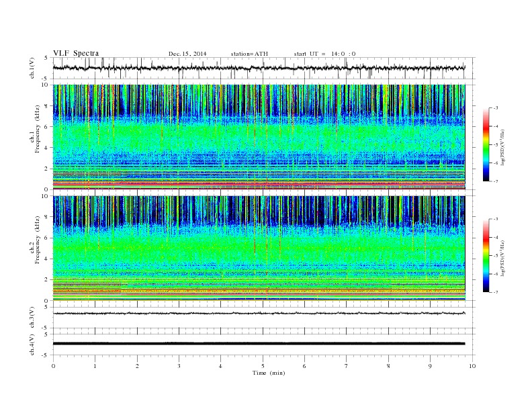
Task: Click the 'ch.1(V)' waveform axis label
Action: 32,68
